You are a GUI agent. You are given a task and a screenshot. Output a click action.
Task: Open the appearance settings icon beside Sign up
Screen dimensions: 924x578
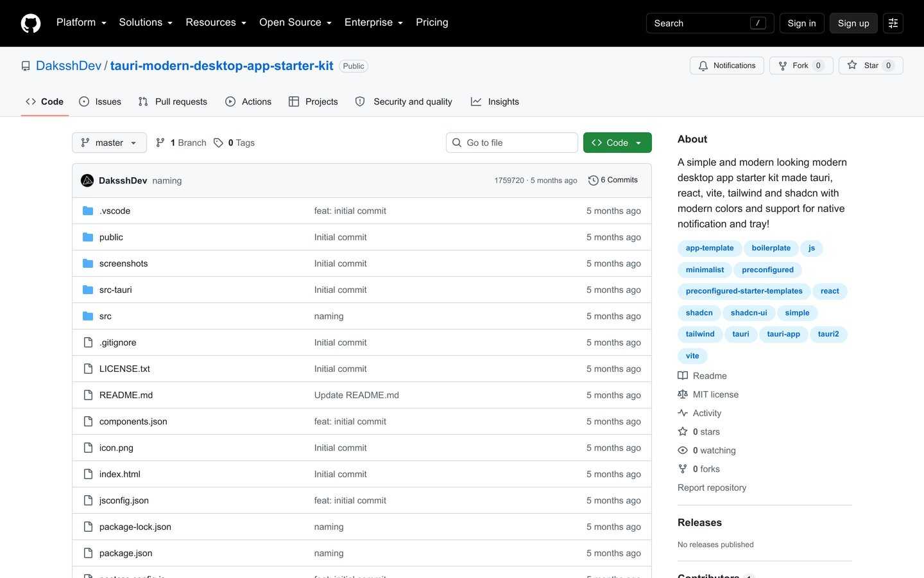pos(893,23)
